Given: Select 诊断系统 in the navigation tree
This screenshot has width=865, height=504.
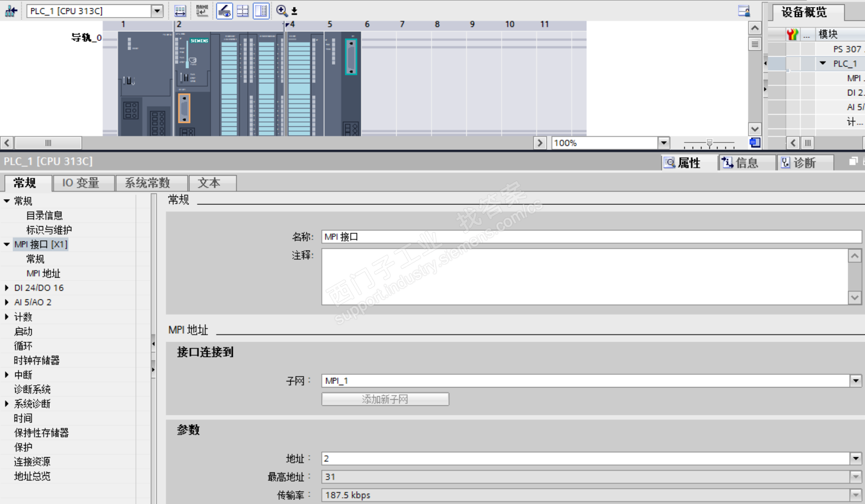Looking at the screenshot, I should pyautogui.click(x=32, y=389).
